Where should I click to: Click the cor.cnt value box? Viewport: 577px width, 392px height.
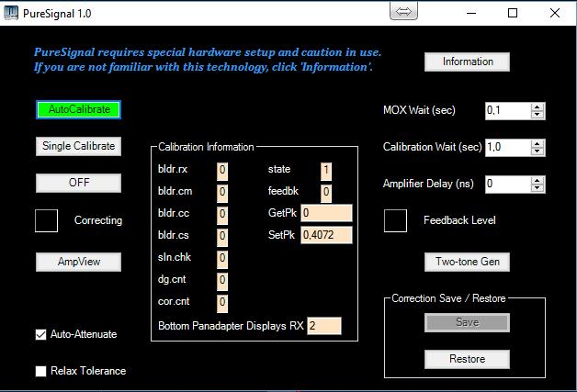point(222,304)
